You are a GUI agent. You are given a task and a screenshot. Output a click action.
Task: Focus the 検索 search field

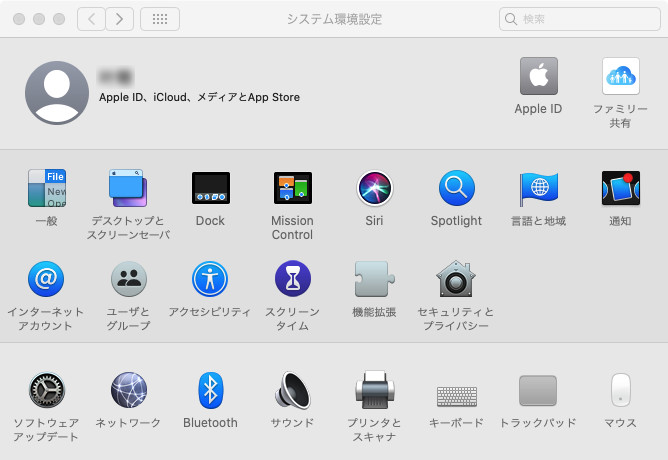click(x=579, y=19)
